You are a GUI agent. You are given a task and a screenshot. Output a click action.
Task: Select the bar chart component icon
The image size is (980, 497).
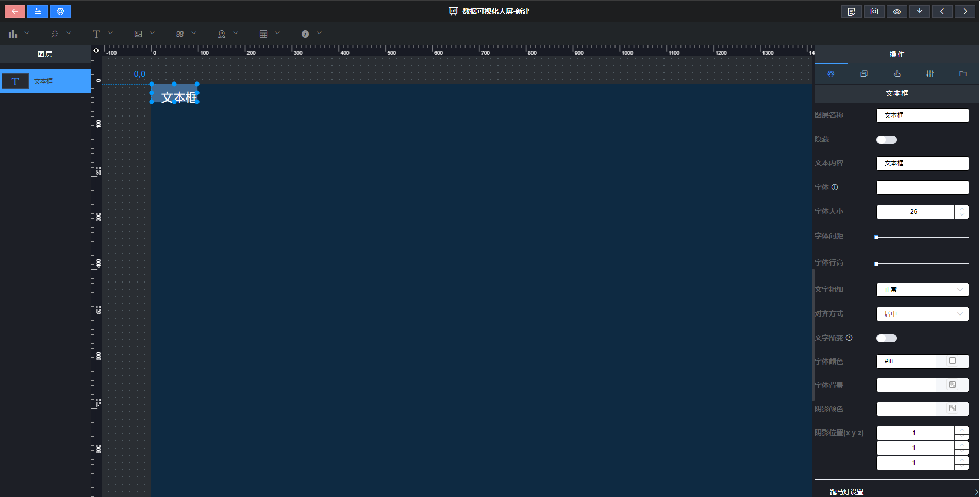point(13,34)
